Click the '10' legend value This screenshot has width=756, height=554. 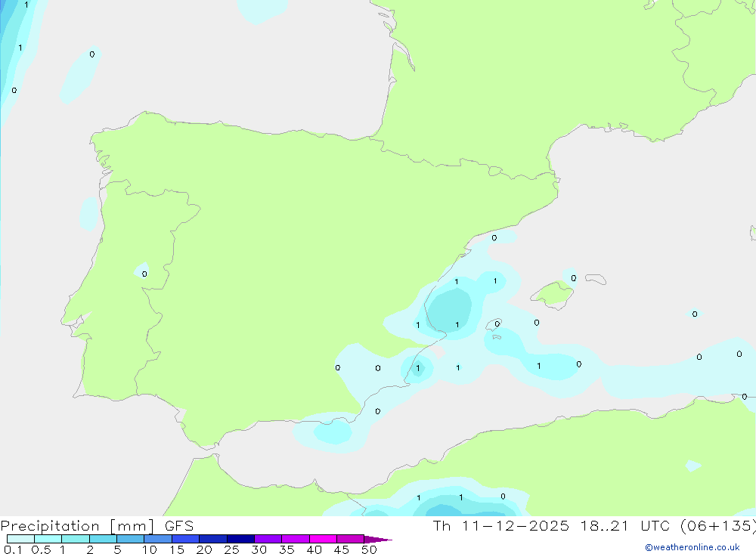150,549
